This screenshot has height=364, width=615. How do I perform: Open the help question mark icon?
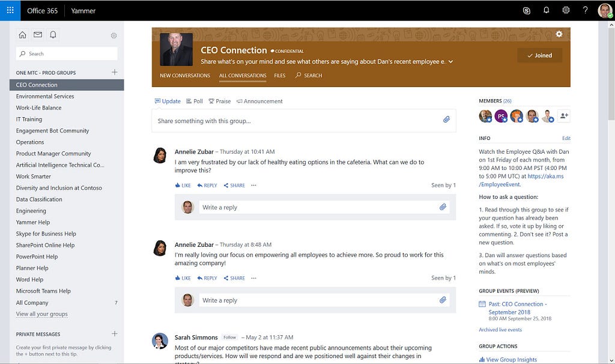click(585, 10)
